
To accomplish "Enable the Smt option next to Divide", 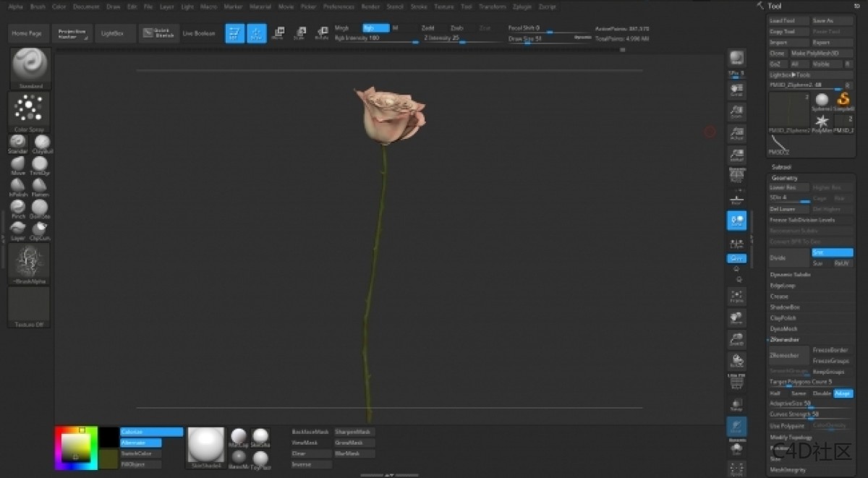I will coord(832,252).
